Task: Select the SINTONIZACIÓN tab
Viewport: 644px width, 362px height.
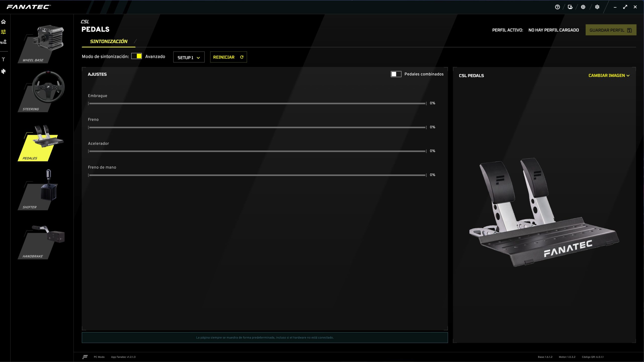Action: tap(109, 41)
